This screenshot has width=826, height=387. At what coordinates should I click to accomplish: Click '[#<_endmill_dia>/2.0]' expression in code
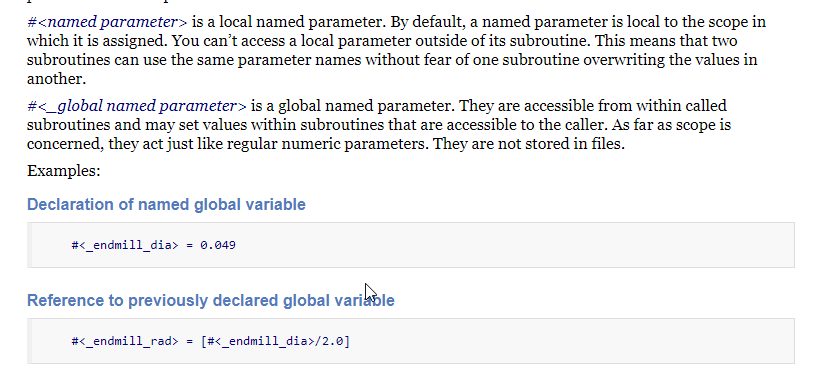click(x=275, y=341)
